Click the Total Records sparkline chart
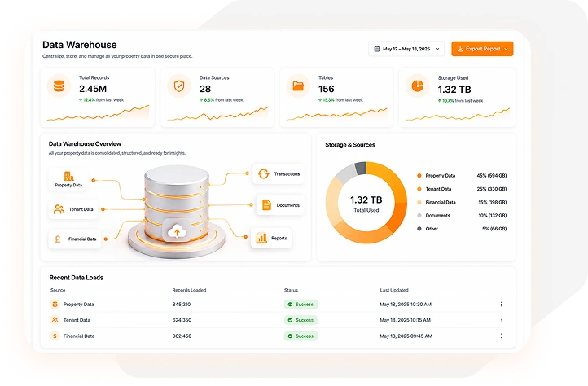 pos(98,113)
